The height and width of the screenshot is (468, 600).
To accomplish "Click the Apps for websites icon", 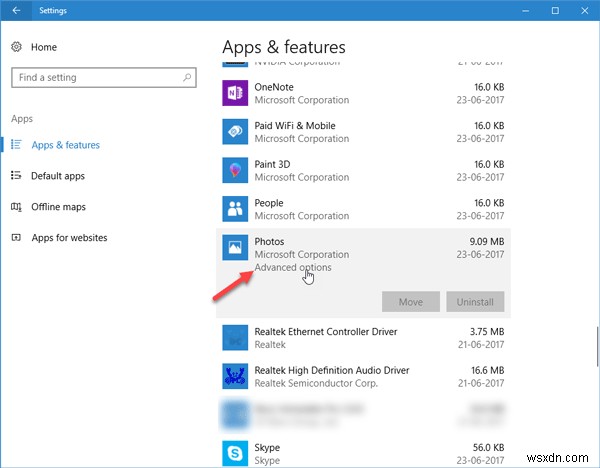I will [x=16, y=238].
